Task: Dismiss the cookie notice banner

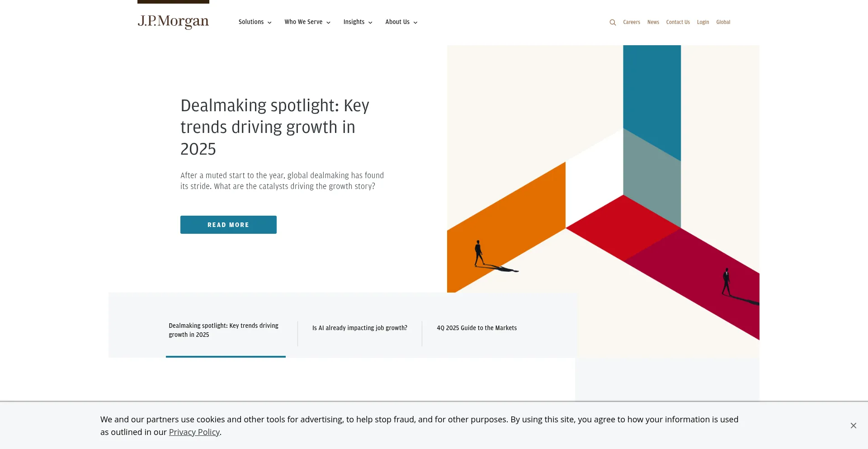Action: (x=853, y=425)
